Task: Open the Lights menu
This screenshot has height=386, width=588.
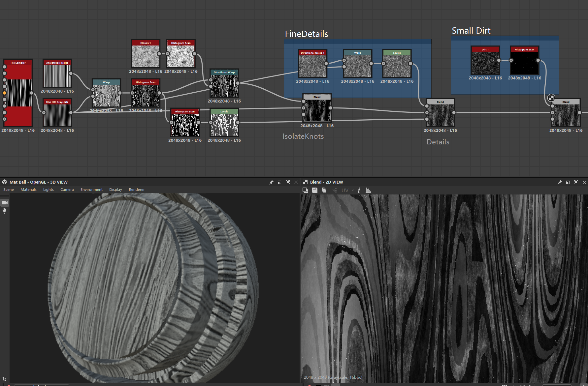Action: tap(48, 190)
